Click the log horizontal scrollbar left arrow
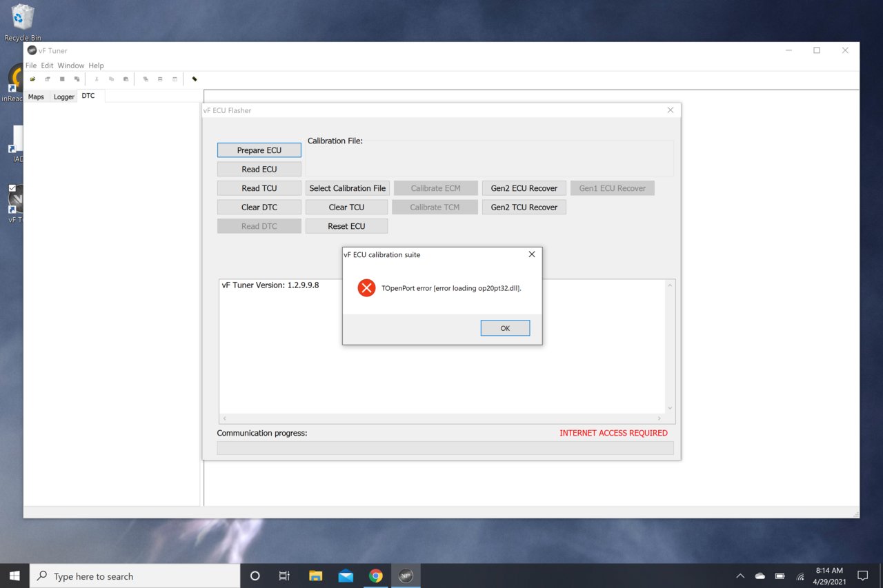 (225, 418)
